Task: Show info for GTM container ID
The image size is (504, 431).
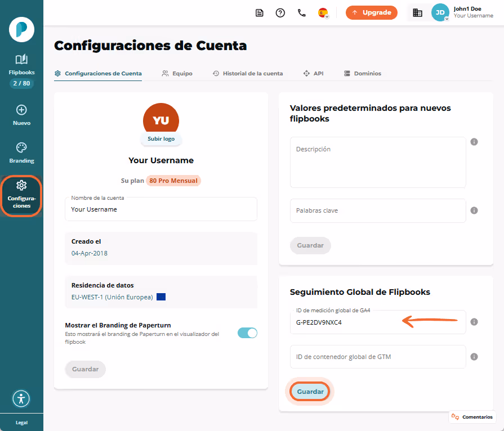Action: (x=474, y=357)
